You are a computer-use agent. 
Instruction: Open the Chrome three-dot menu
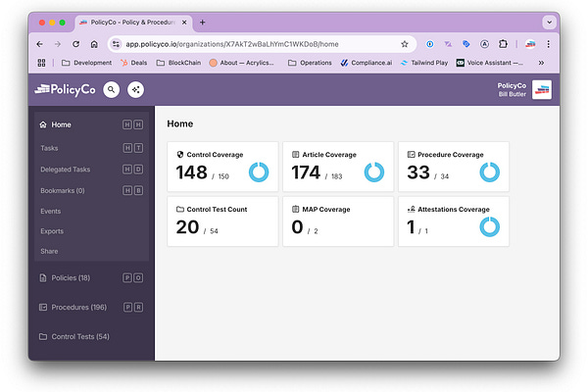(548, 44)
